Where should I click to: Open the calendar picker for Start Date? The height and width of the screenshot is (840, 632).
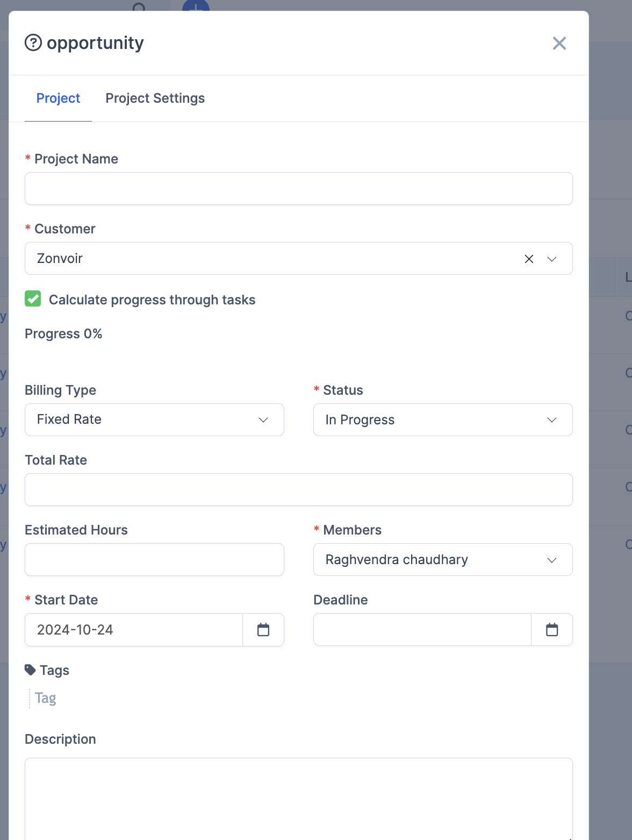coord(263,629)
